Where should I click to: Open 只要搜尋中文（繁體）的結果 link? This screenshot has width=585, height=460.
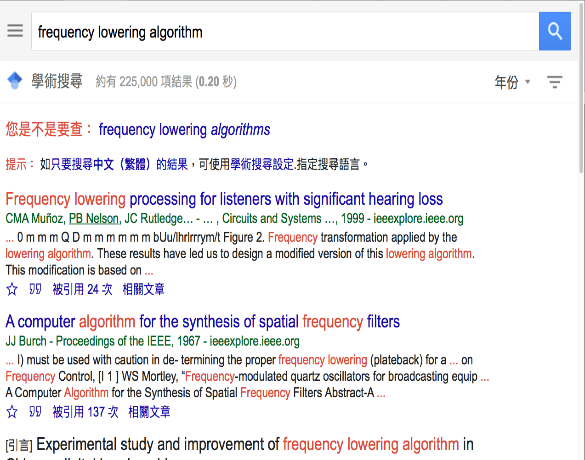[x=119, y=164]
